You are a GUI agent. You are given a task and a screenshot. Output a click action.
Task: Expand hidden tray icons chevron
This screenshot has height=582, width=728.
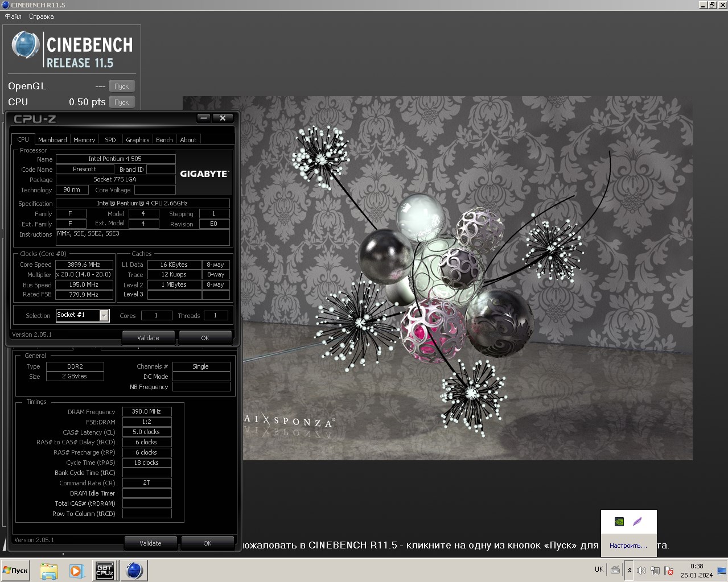coord(630,570)
